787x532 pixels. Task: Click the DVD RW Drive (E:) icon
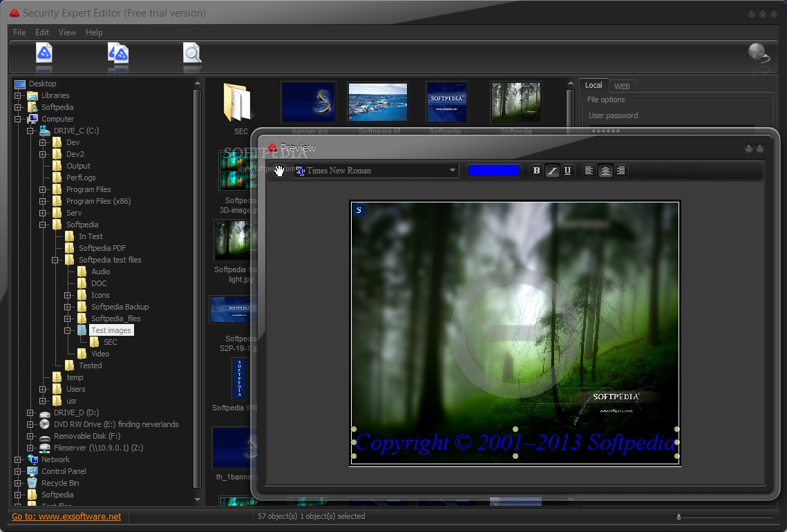(x=45, y=424)
